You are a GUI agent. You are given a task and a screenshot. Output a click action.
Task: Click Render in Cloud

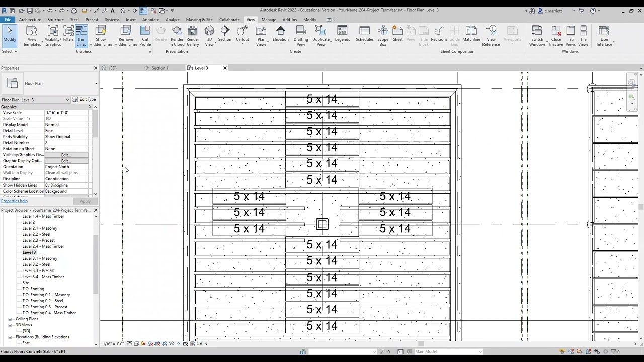(x=177, y=35)
